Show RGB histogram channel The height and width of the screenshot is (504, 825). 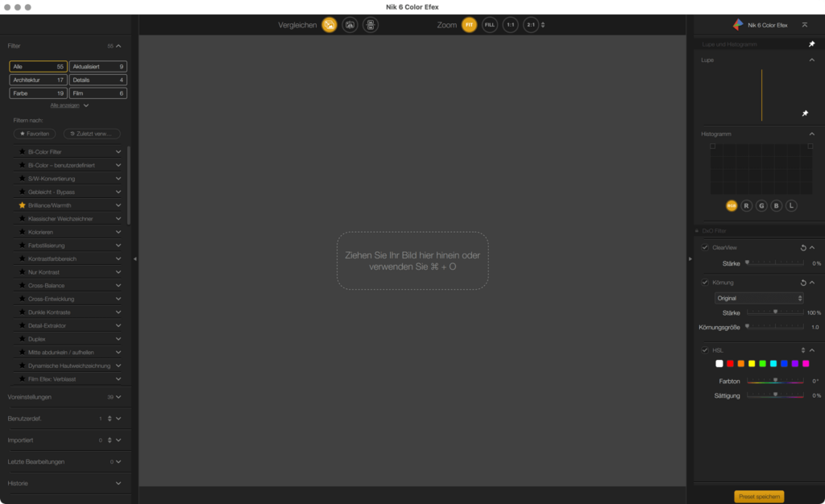click(x=732, y=205)
